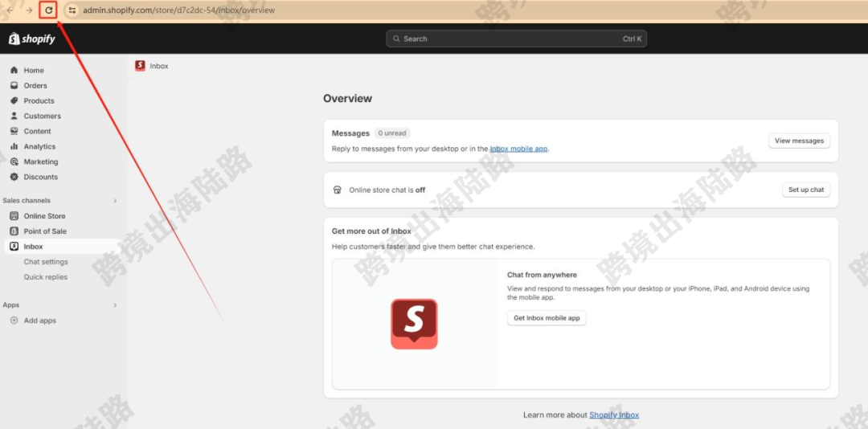Click the Marketing target icon
Image resolution: width=868 pixels, height=429 pixels.
click(14, 161)
